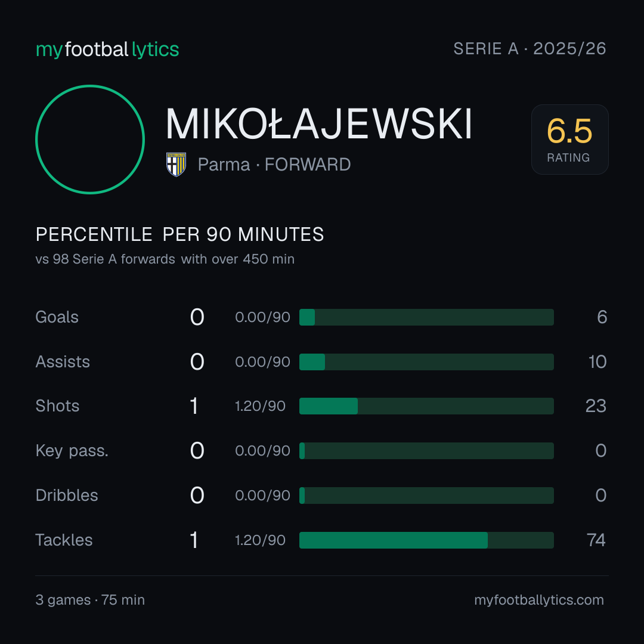644x644 pixels.
Task: Select the Parma · FORWARD text
Action: click(274, 165)
